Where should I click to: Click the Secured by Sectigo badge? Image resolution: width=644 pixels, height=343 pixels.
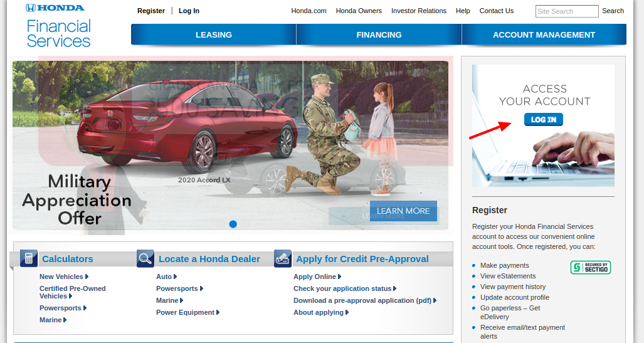591,267
